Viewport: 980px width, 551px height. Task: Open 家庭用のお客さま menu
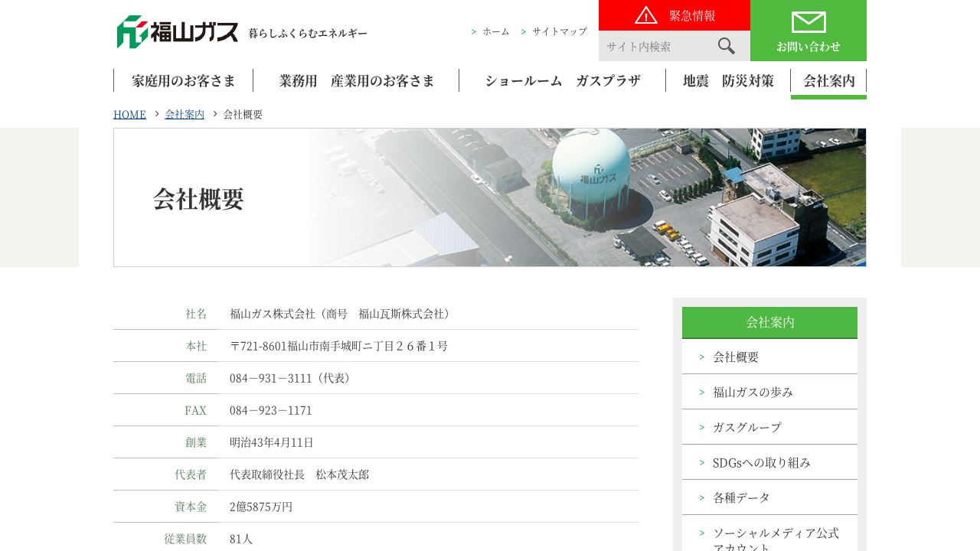(183, 80)
